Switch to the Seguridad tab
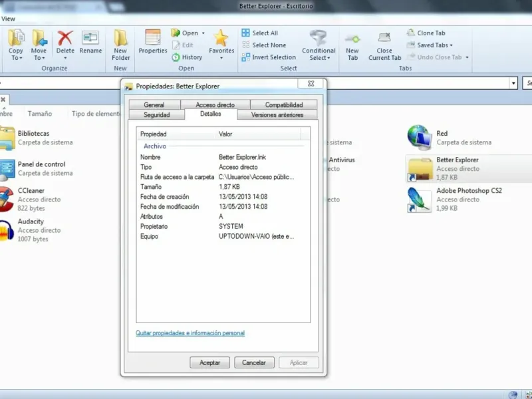 (x=156, y=115)
